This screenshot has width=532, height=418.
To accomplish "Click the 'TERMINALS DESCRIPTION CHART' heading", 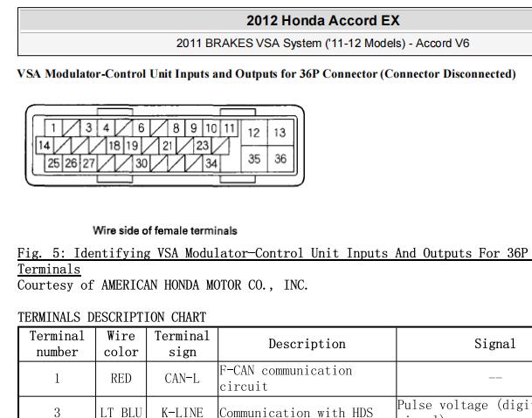I will pos(112,318).
